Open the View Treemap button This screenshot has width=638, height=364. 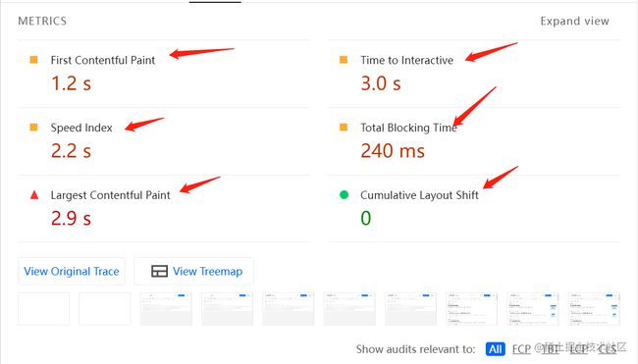[x=194, y=271]
